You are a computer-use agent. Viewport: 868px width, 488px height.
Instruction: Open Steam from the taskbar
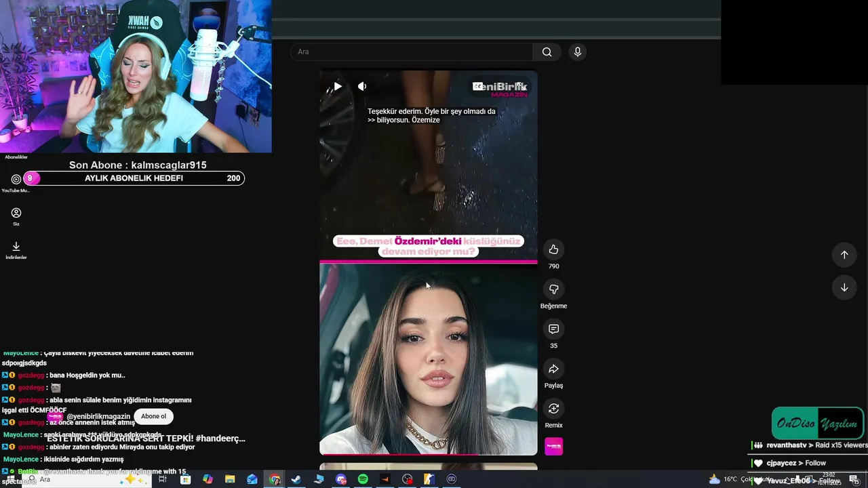coord(296,479)
